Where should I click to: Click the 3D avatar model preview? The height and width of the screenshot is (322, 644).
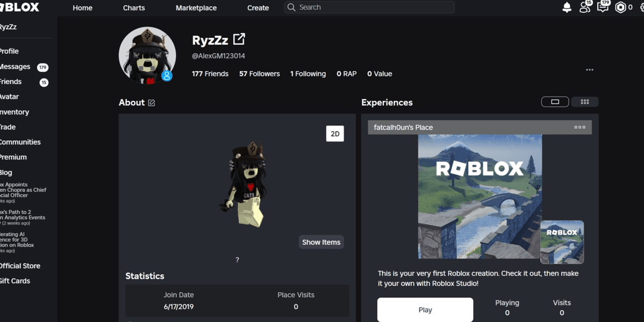[246, 184]
